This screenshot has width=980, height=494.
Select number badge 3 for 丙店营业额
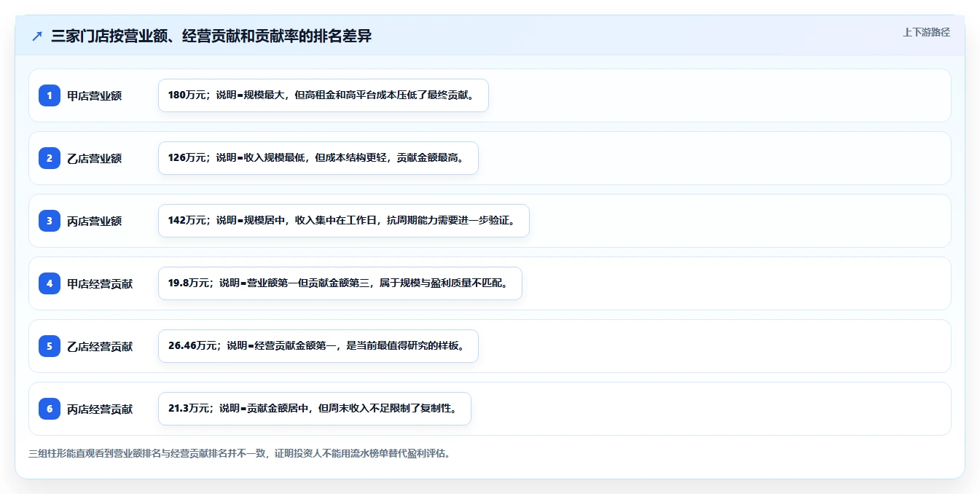pyautogui.click(x=50, y=221)
